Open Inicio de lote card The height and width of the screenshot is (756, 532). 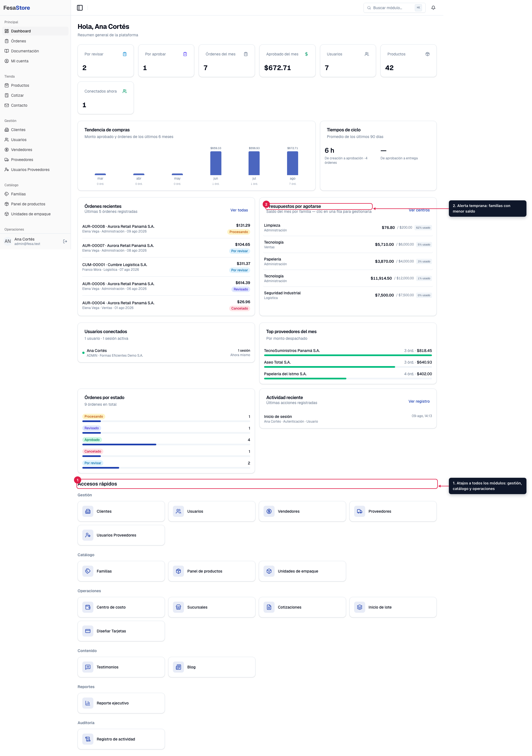(393, 607)
